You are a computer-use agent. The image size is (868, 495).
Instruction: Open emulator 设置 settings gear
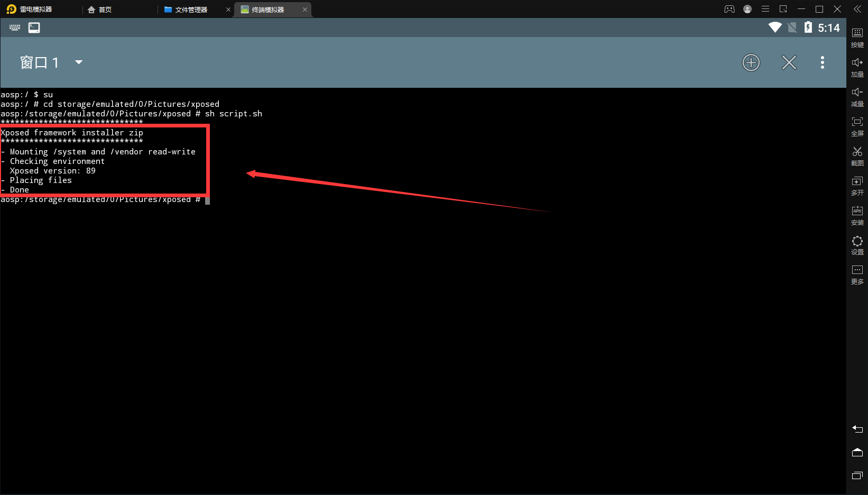[857, 244]
